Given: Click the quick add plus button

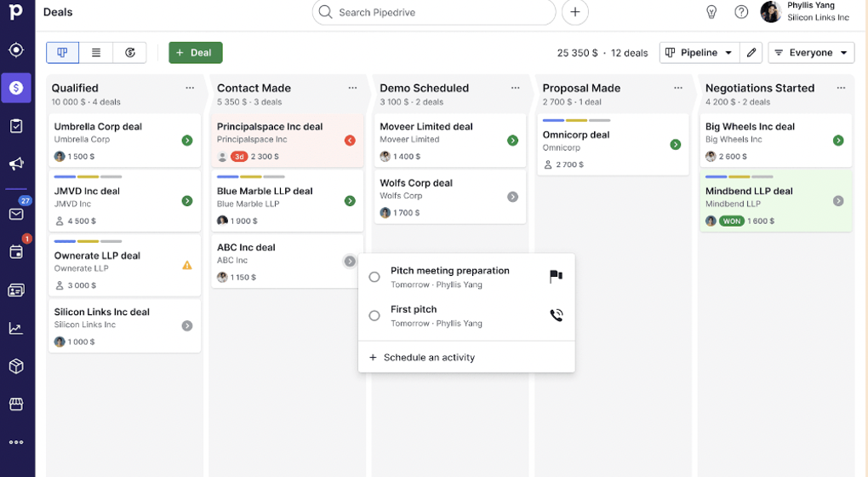Looking at the screenshot, I should [x=575, y=12].
